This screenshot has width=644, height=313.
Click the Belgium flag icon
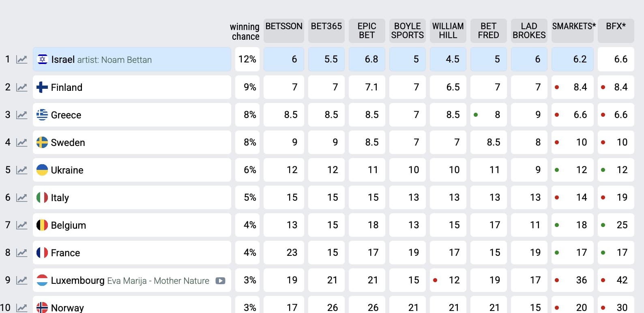42,225
